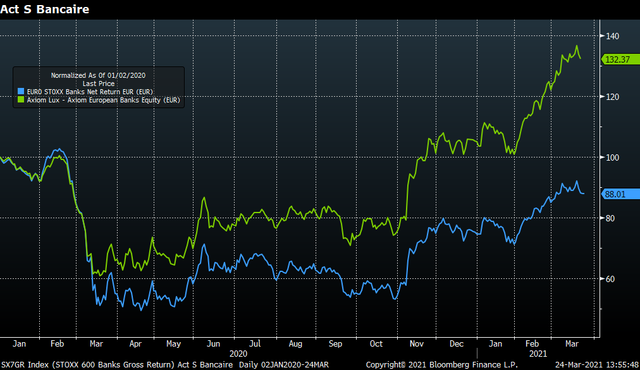Viewport: 640px width, 370px height.
Task: Click the Jun x-axis label
Action: coord(213,344)
